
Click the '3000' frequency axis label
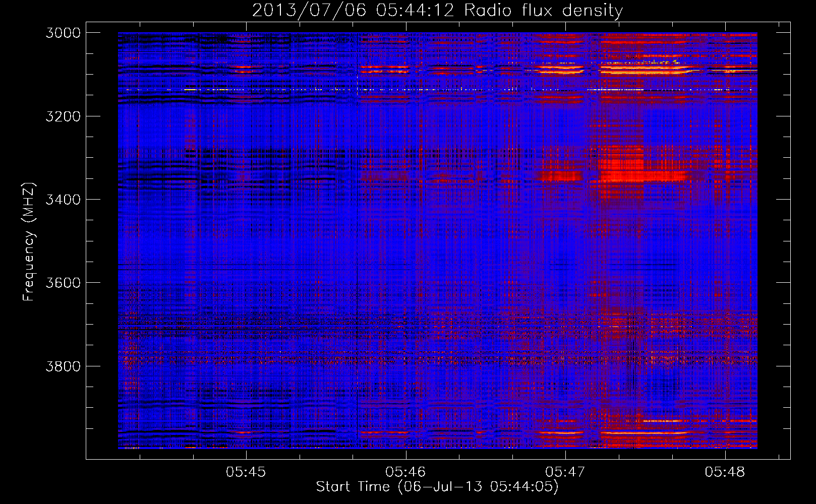point(63,33)
